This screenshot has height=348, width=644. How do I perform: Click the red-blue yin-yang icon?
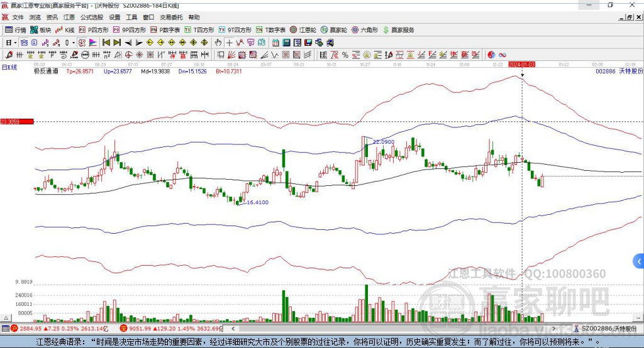point(491,55)
